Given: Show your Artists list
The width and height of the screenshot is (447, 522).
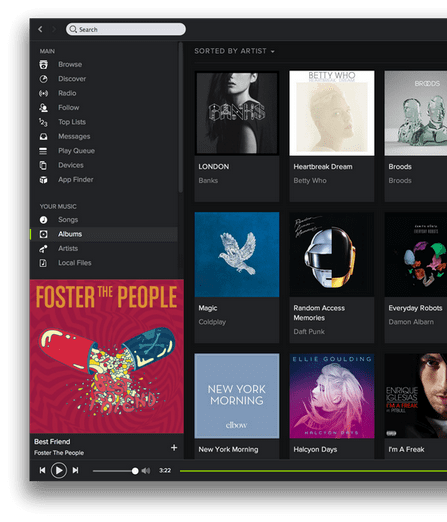Looking at the screenshot, I should (68, 248).
